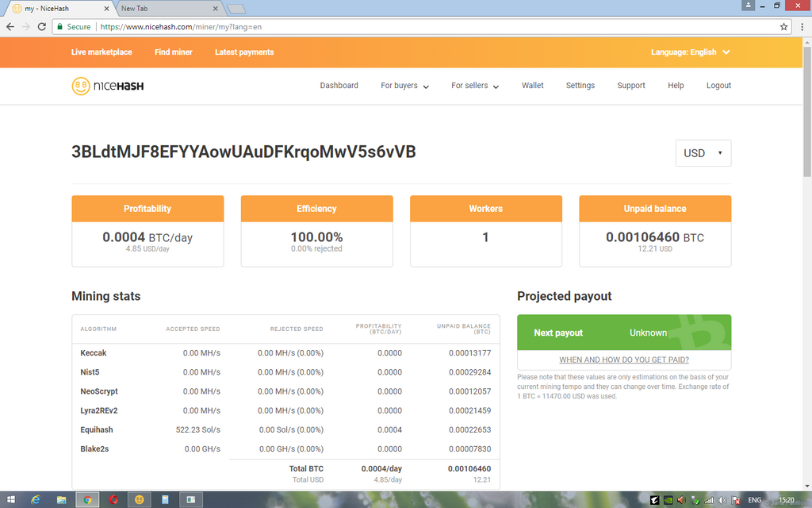Open the Dashboard menu item
This screenshot has width=812, height=508.
339,86
